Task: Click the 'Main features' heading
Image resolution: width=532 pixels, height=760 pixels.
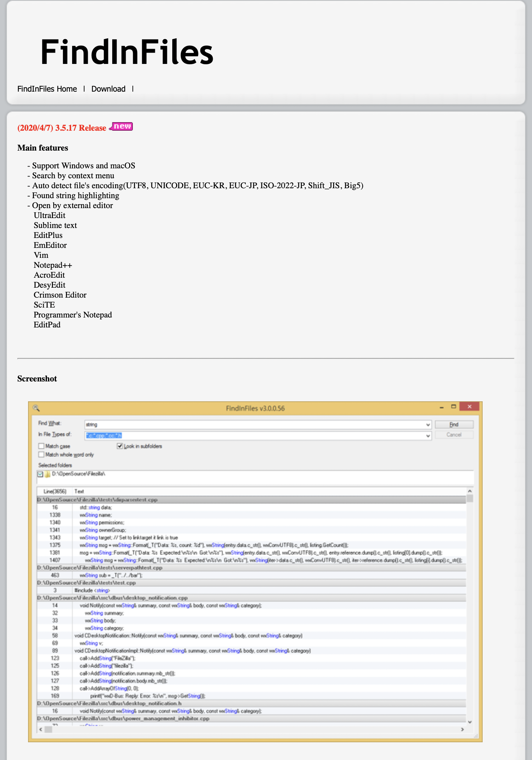Action: coord(43,148)
